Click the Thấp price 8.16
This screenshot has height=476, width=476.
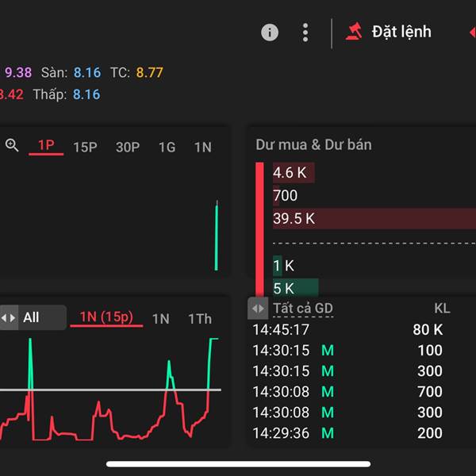click(86, 94)
